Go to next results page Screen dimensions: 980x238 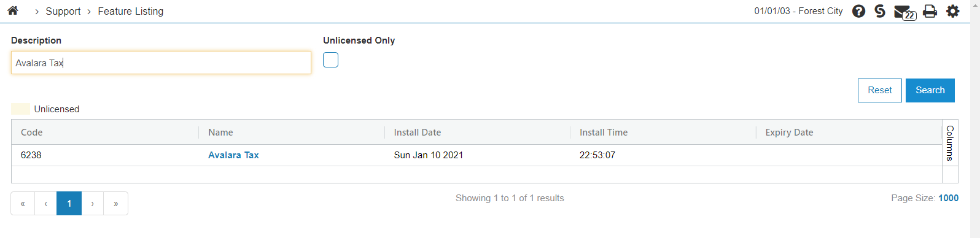(93, 204)
